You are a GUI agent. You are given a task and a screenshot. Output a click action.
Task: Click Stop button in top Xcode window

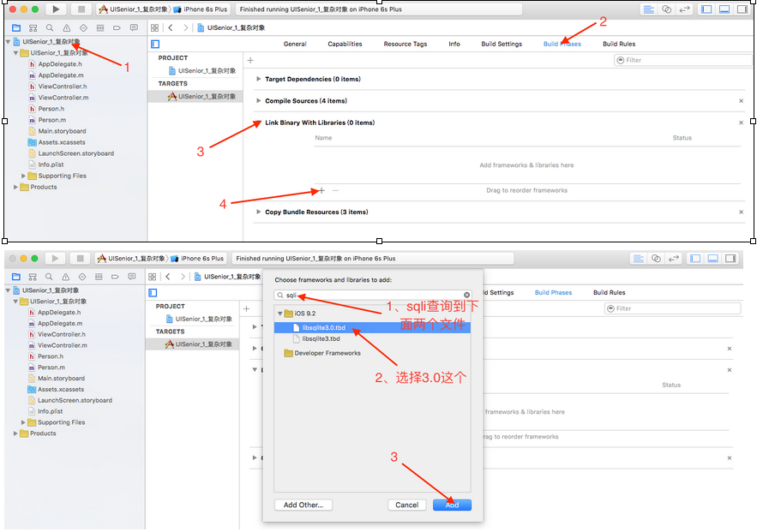(x=81, y=9)
